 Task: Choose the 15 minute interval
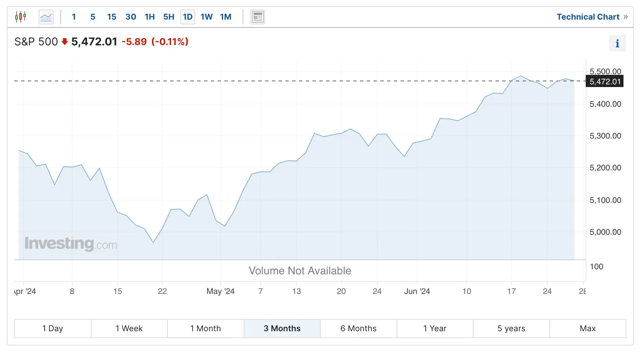(112, 17)
